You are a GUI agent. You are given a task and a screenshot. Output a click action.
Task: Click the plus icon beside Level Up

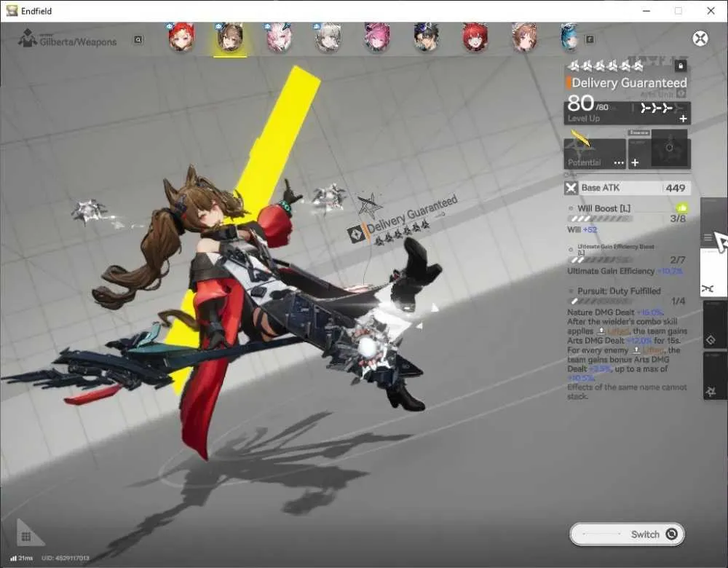tap(683, 119)
